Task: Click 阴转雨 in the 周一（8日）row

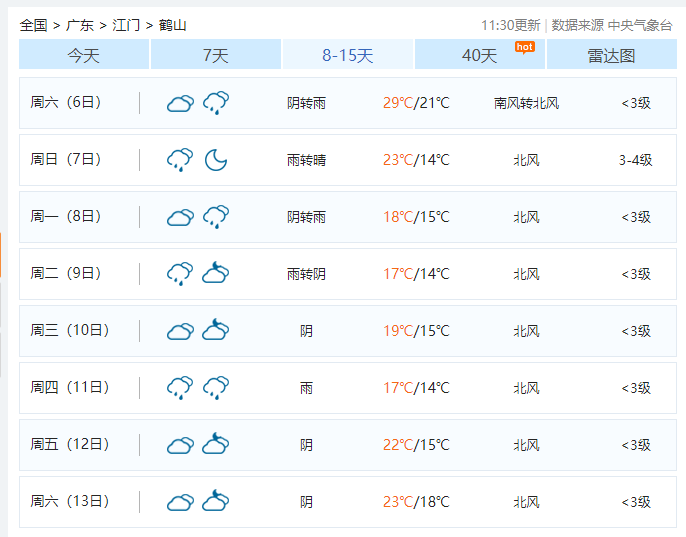Action: pyautogui.click(x=306, y=217)
